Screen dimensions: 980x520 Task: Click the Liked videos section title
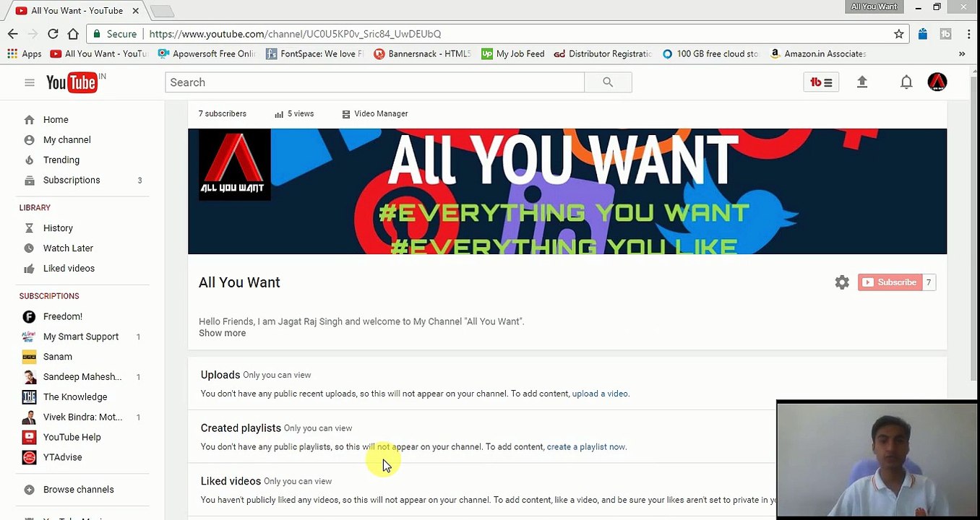tap(231, 481)
